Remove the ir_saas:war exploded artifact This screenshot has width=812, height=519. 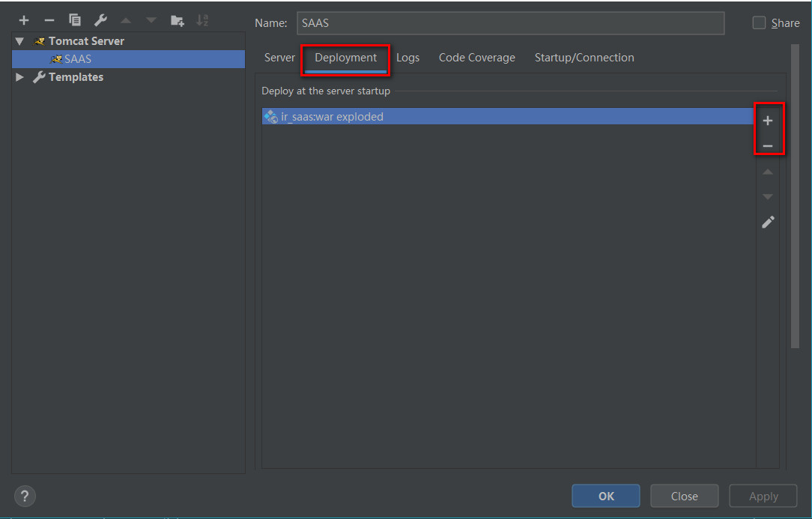(768, 146)
